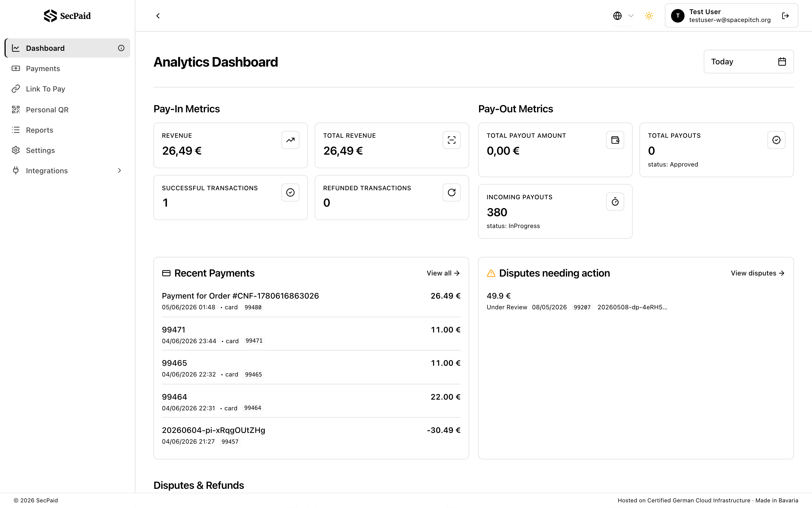Click the Integrations plug icon
The image size is (812, 508).
(x=16, y=171)
